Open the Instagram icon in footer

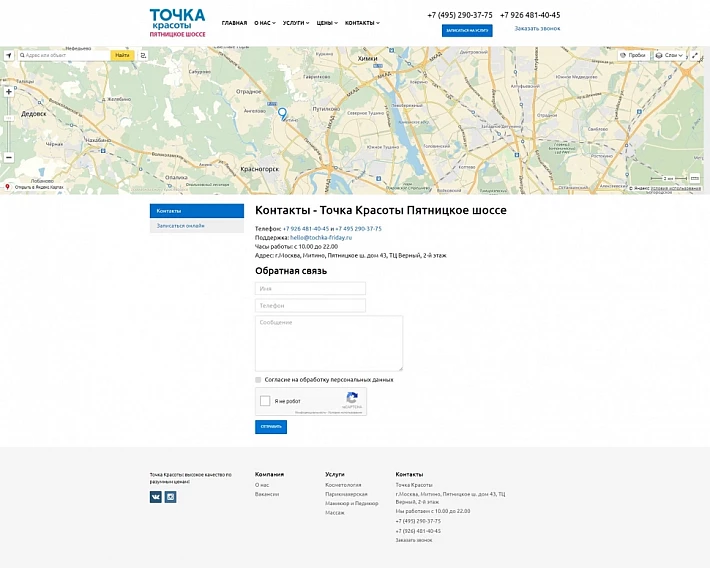click(170, 497)
